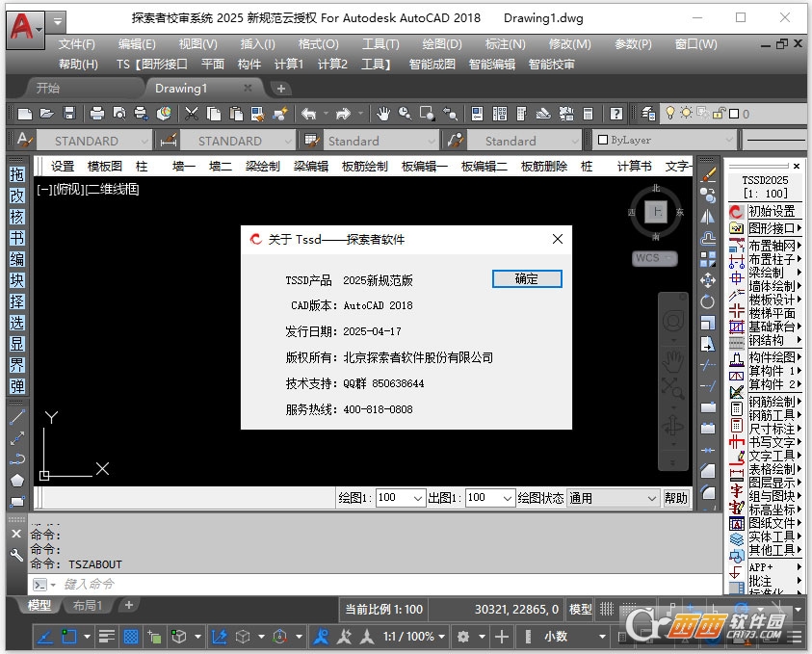
Task: Open the 小数 units dropdown
Action: click(x=573, y=637)
